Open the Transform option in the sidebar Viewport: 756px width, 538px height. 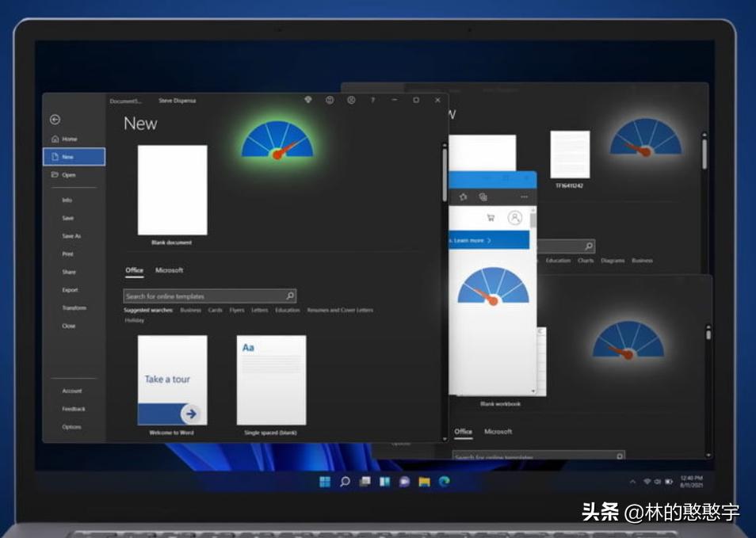(73, 307)
